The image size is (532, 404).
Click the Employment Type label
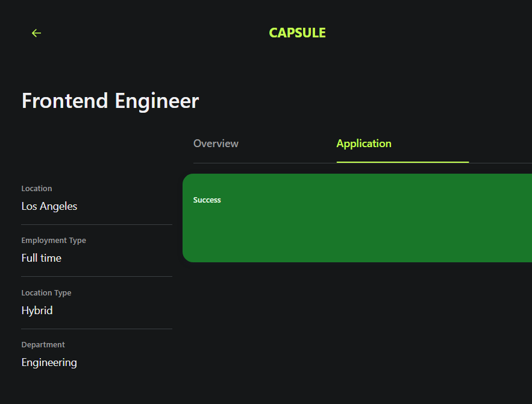tap(54, 241)
